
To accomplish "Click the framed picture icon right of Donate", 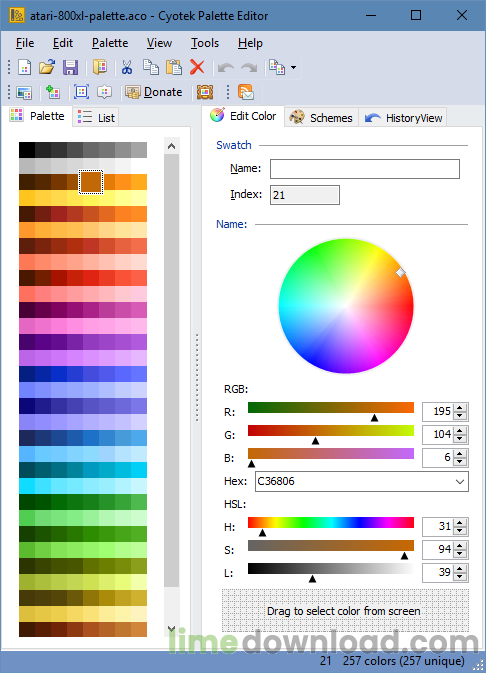I will (205, 92).
